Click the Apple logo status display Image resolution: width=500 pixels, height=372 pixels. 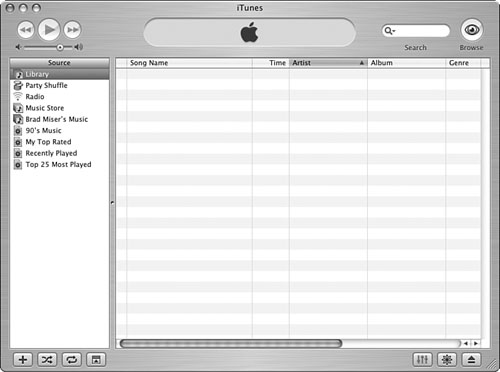pyautogui.click(x=250, y=32)
